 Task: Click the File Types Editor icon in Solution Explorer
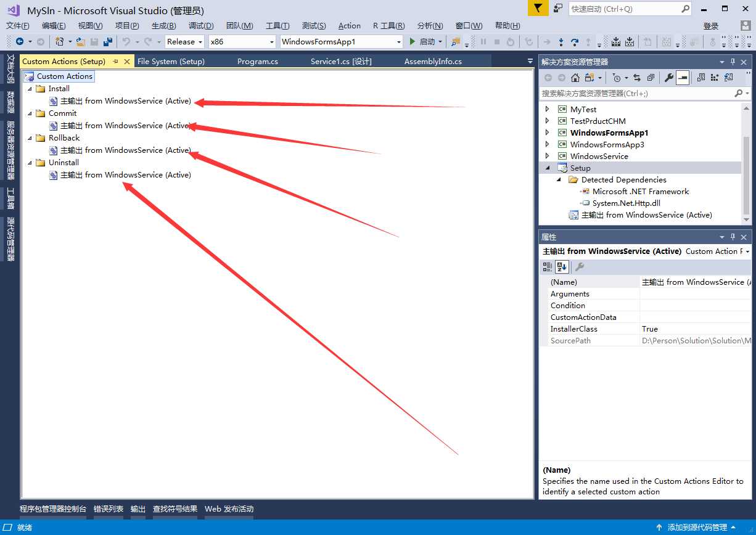tap(729, 78)
